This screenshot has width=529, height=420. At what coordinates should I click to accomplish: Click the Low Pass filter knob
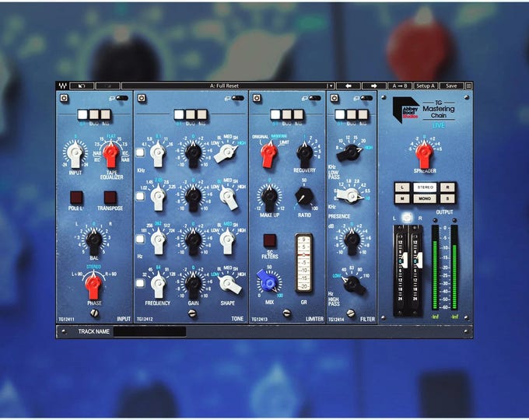350,152
